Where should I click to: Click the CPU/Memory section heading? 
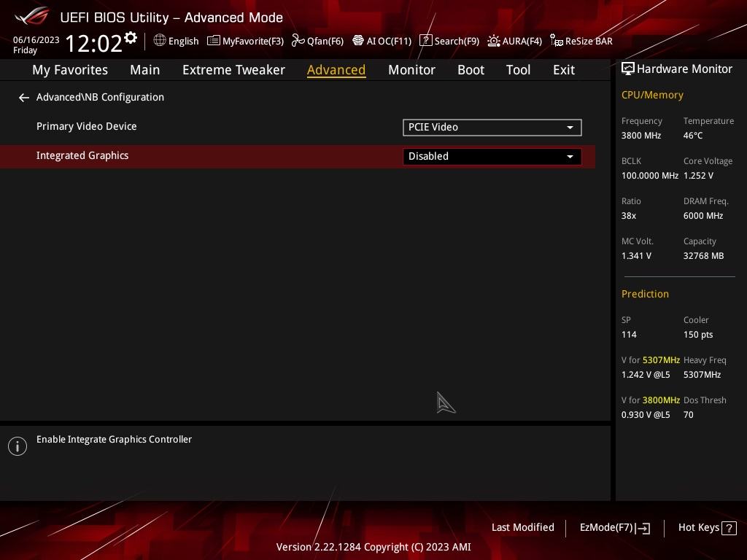(x=652, y=96)
